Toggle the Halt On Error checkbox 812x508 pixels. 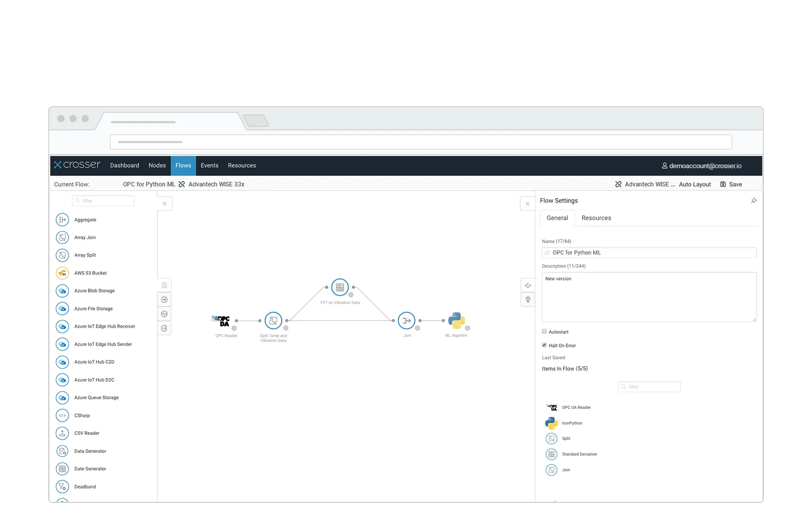click(x=544, y=345)
